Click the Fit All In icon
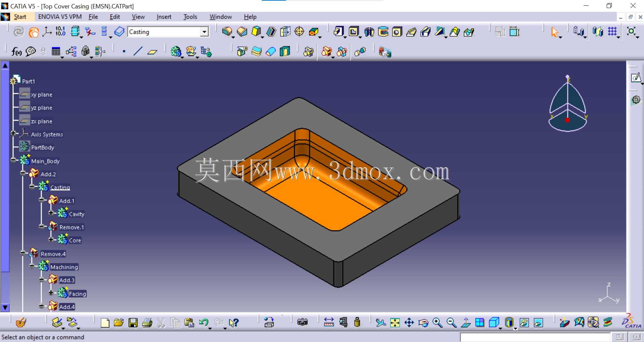Viewport: 644px width, 342px height. click(x=395, y=323)
